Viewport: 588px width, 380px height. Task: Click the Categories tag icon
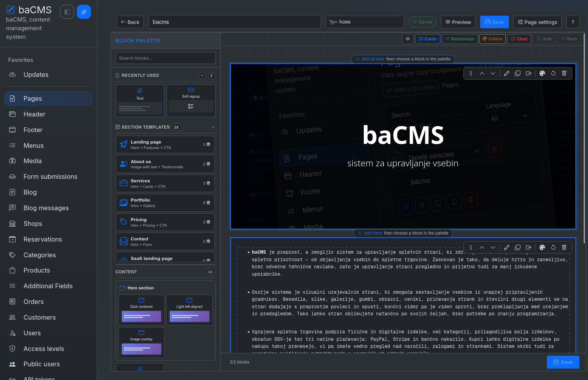click(x=13, y=255)
